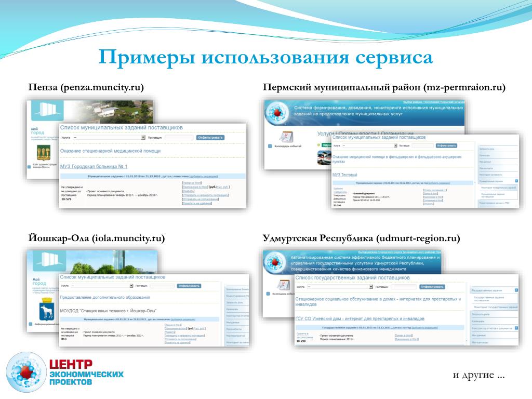Expand 'Конструктор отчётов и документов' in the Udmurt sidebar
The height and width of the screenshot is (399, 532).
point(516,328)
